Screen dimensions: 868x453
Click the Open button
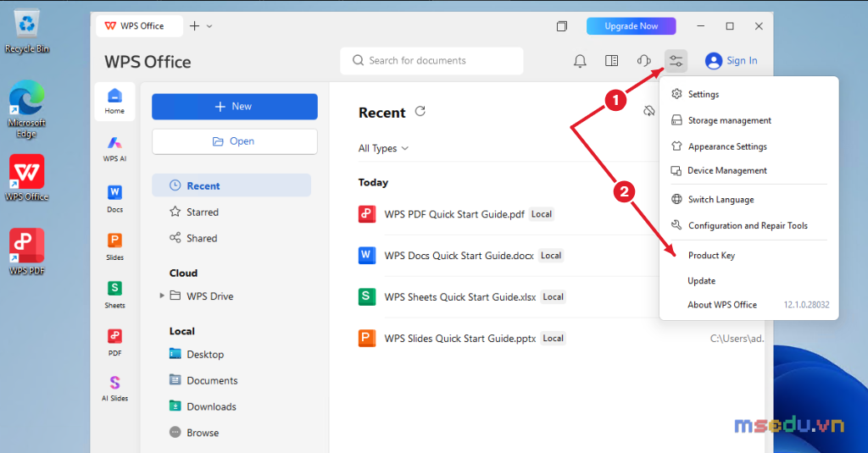235,141
